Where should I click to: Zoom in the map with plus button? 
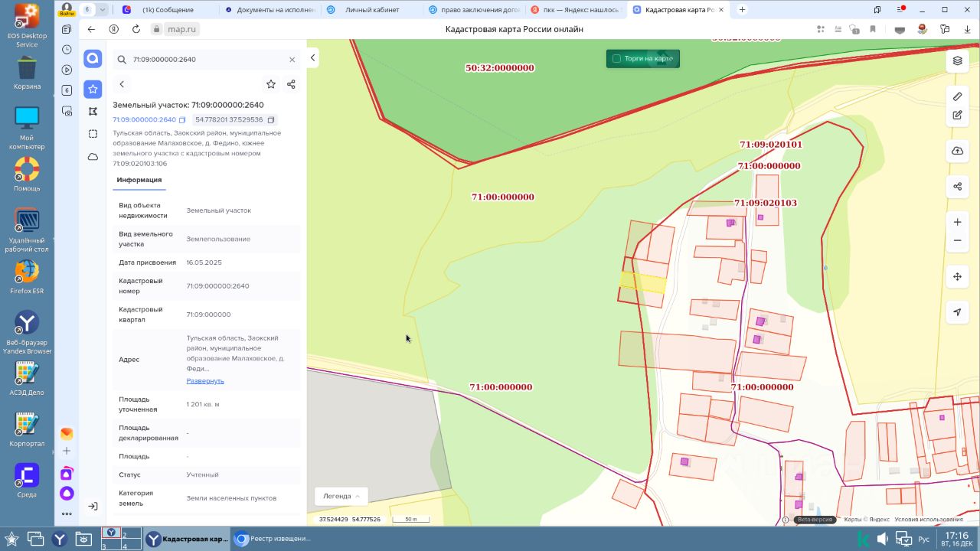coord(957,222)
